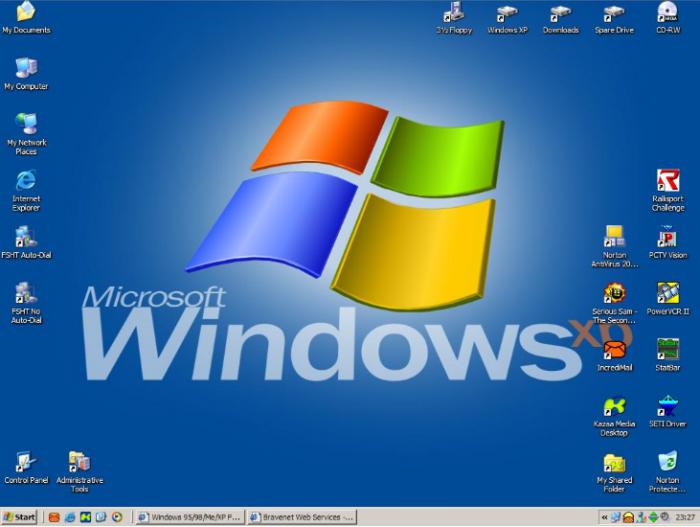Expand hidden tray icons with the chevron
The height and width of the screenshot is (527, 700).
click(x=604, y=518)
